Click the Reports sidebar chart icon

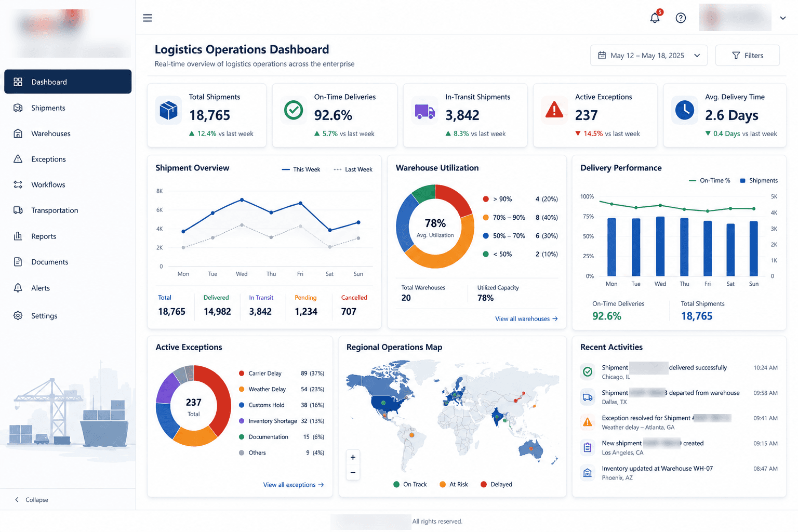18,236
